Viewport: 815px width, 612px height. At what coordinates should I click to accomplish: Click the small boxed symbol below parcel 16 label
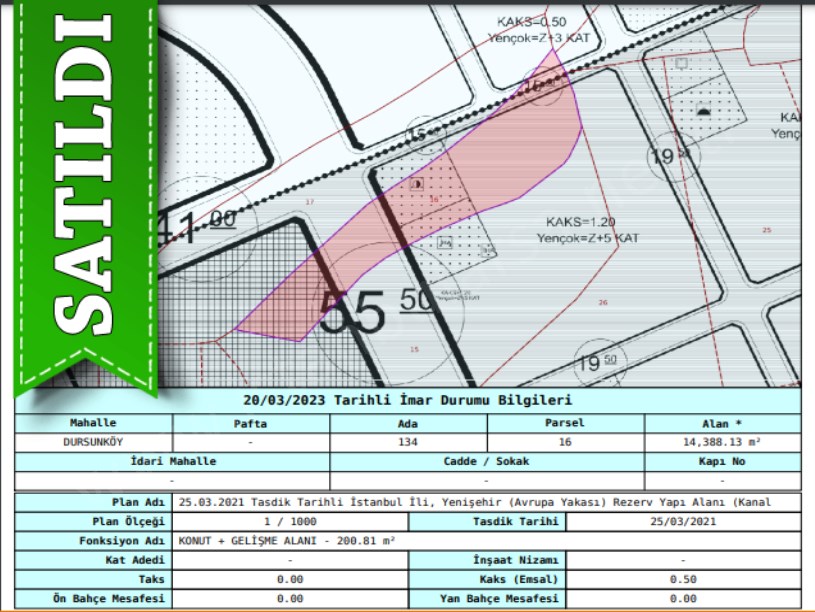445,241
